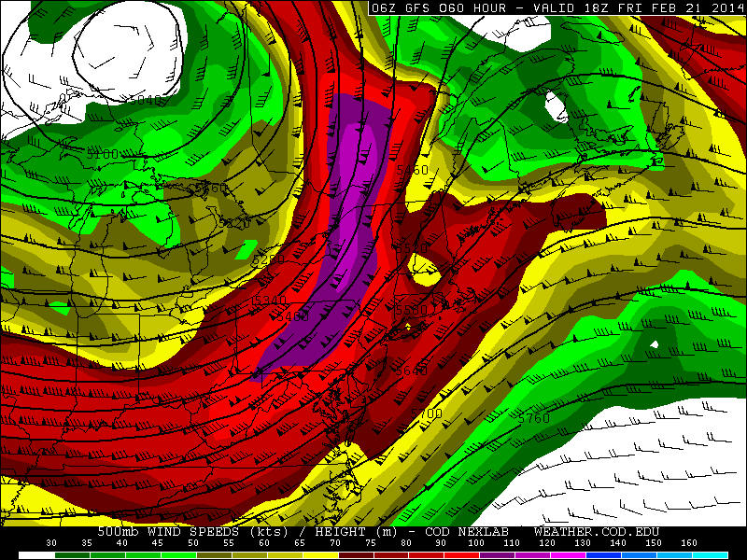Click the 5400 height contour label

coord(294,317)
